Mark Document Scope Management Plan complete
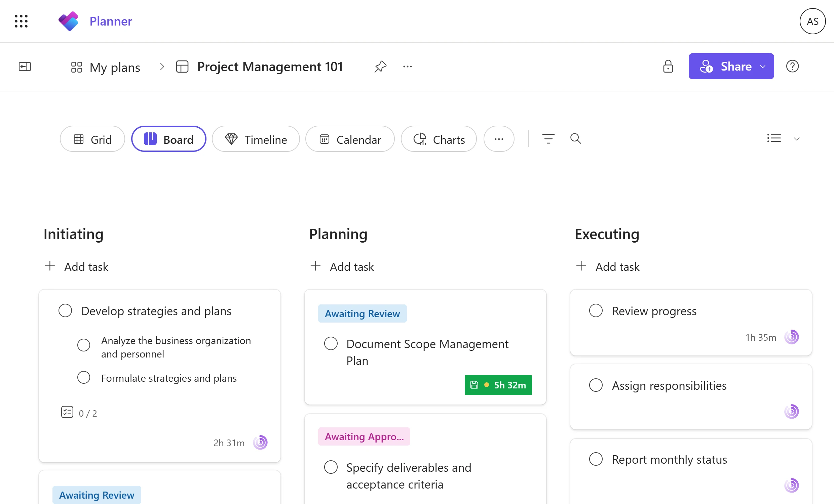 [331, 343]
